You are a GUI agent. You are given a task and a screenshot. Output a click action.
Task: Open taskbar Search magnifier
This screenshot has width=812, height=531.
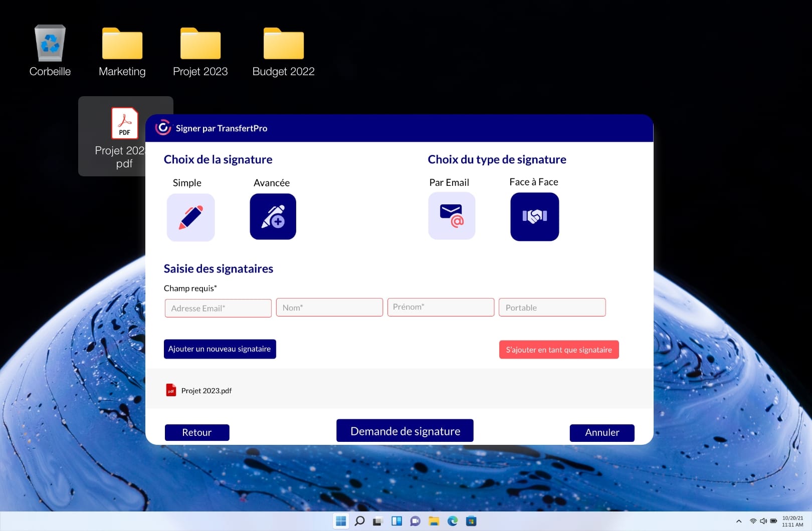(359, 521)
